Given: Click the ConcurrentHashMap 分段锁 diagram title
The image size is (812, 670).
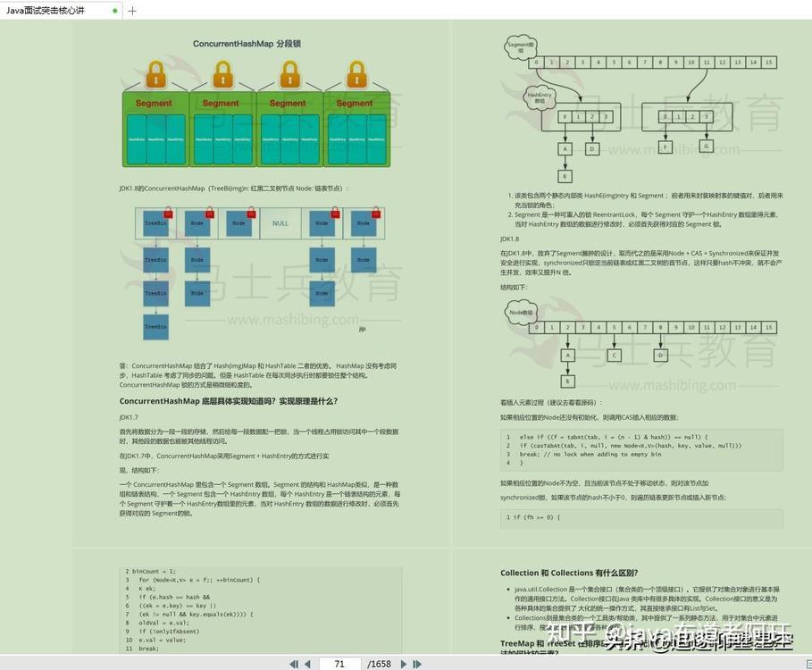Looking at the screenshot, I should [247, 44].
